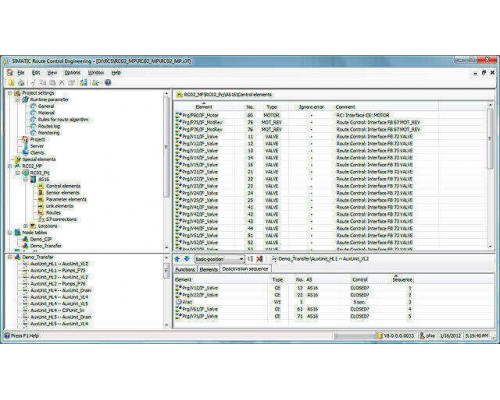Click the first yellow icon in the main toolbar
500x400 pixels.
coord(11,82)
